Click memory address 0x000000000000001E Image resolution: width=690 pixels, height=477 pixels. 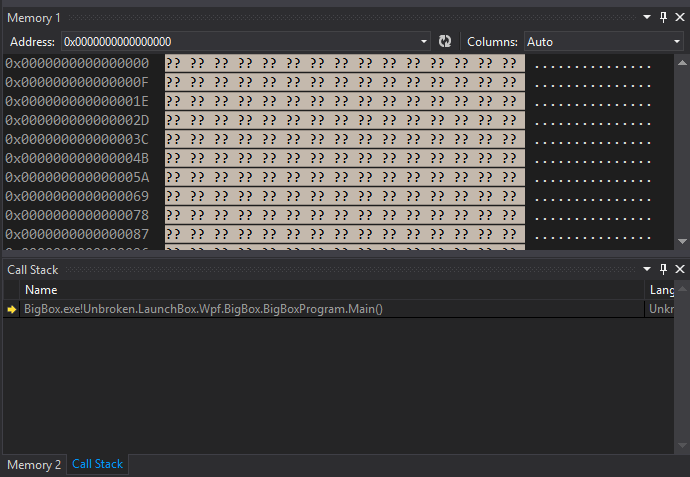(77, 101)
